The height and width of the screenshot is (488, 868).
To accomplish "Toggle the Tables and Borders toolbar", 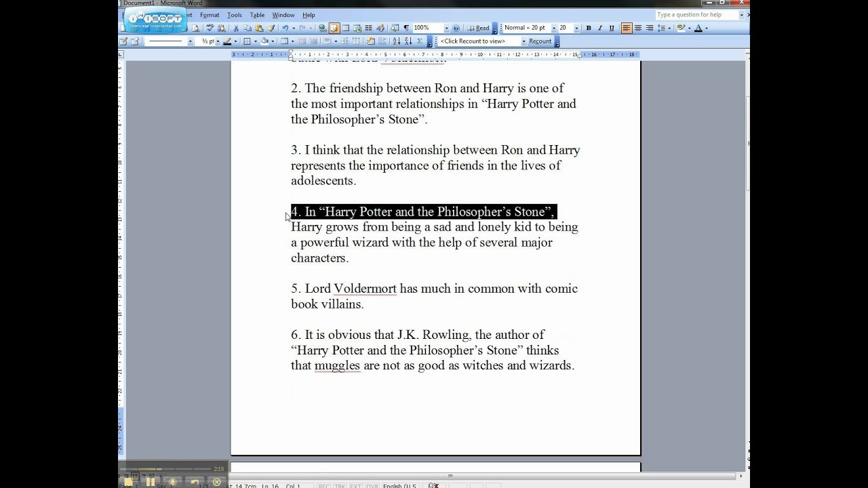I will (x=334, y=28).
